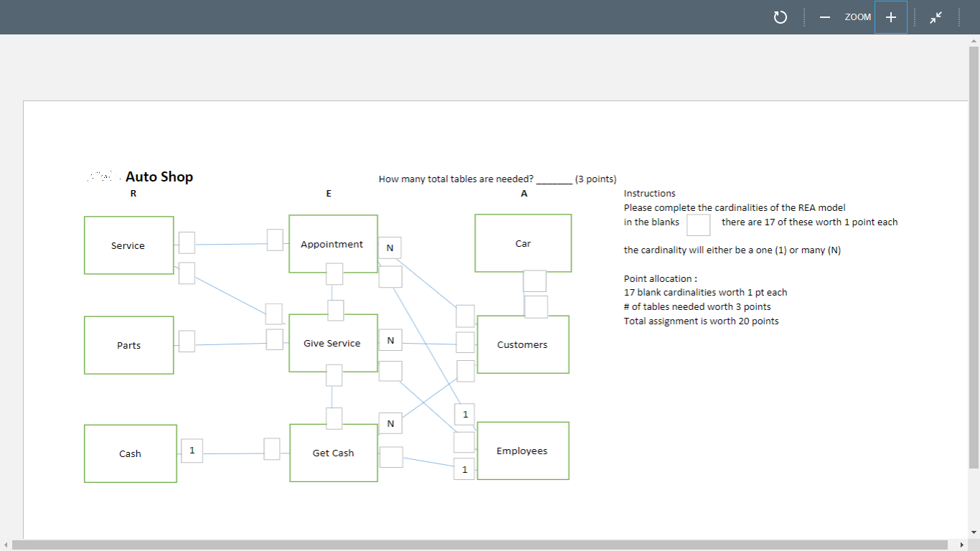Select the Car entity box
The height and width of the screenshot is (551, 980).
[x=522, y=243]
